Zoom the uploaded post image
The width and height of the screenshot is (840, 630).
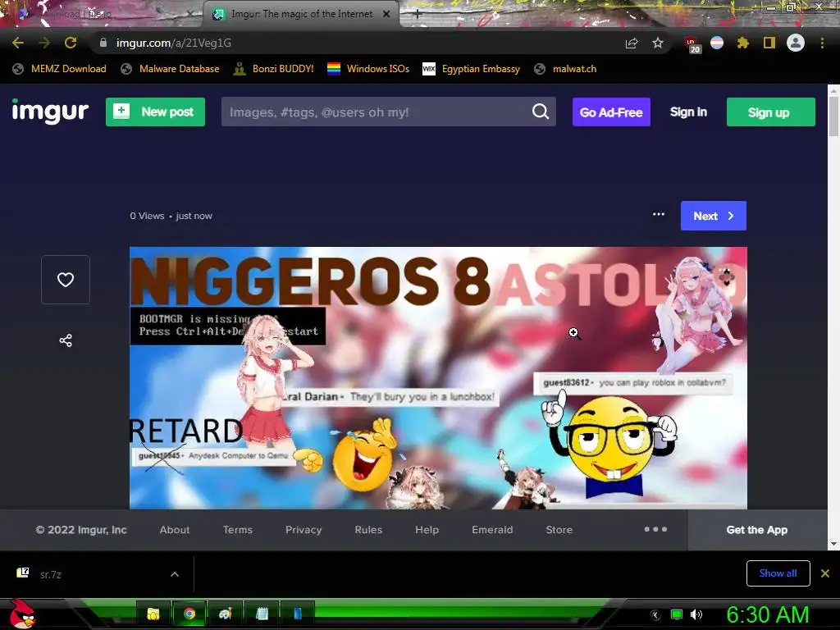[438, 377]
